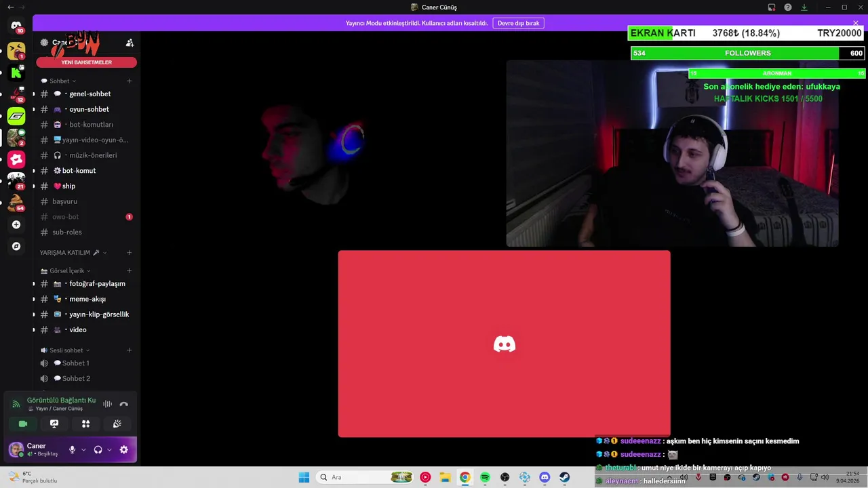Mute the microphone

72,449
